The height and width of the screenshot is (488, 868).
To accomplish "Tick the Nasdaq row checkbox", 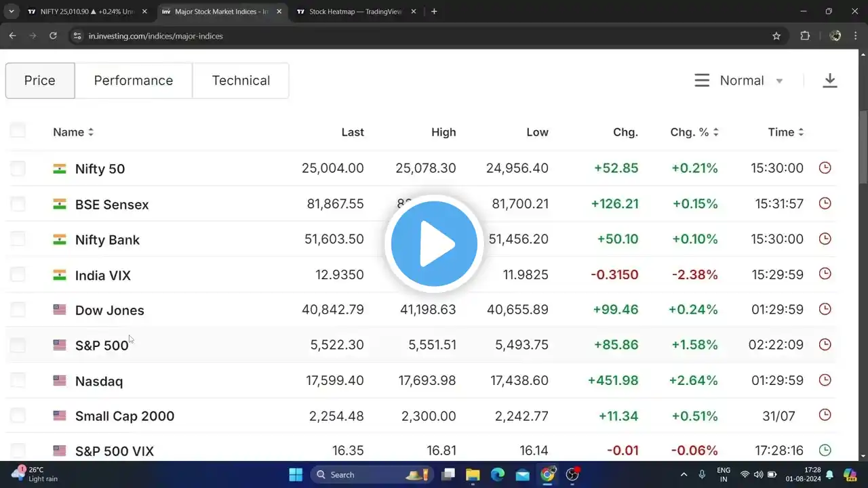I will 18,380.
